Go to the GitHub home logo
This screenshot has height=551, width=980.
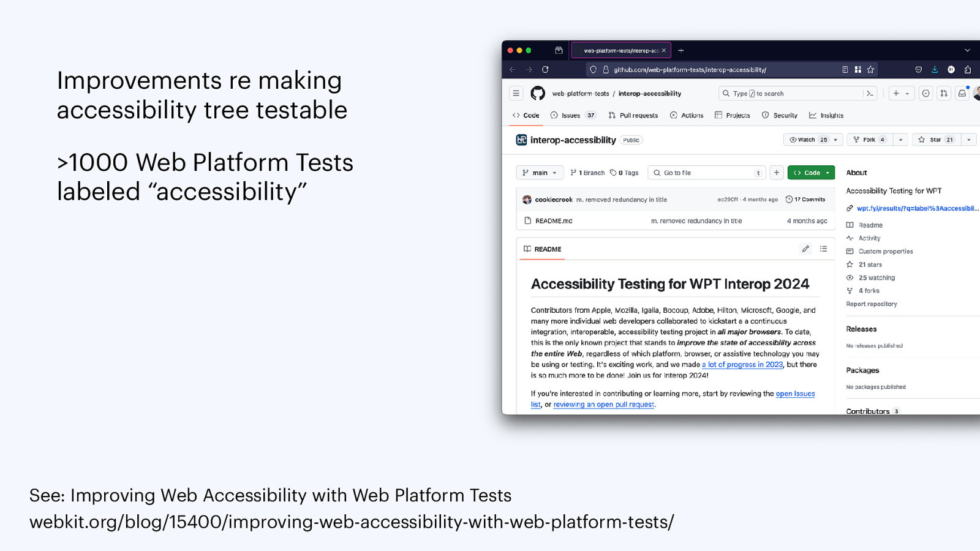click(x=538, y=94)
